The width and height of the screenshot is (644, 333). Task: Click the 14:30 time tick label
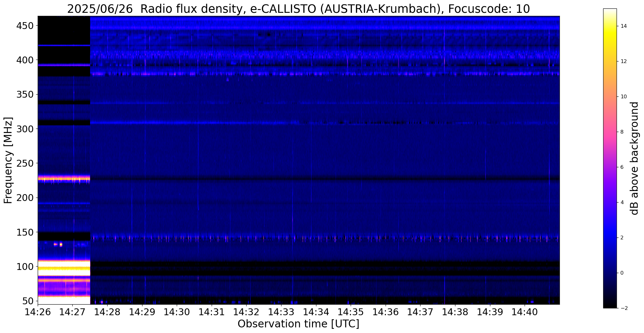(x=177, y=312)
